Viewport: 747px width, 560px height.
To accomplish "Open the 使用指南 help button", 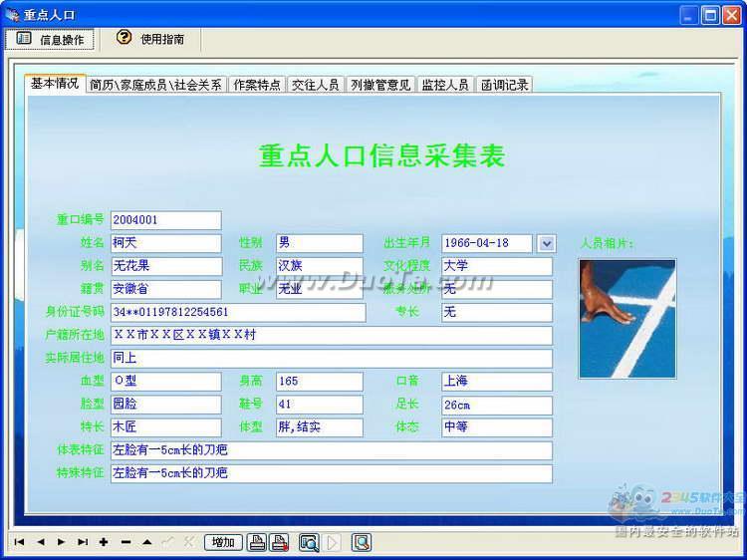I will tap(151, 39).
